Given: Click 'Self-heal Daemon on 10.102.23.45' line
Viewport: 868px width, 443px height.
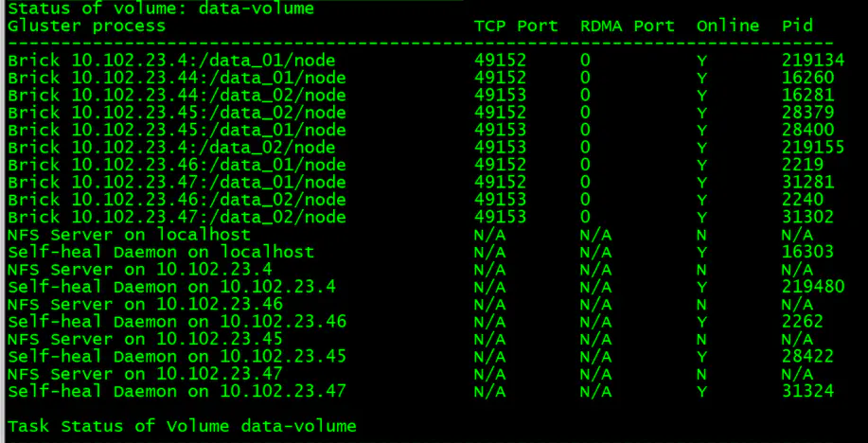Looking at the screenshot, I should [177, 357].
